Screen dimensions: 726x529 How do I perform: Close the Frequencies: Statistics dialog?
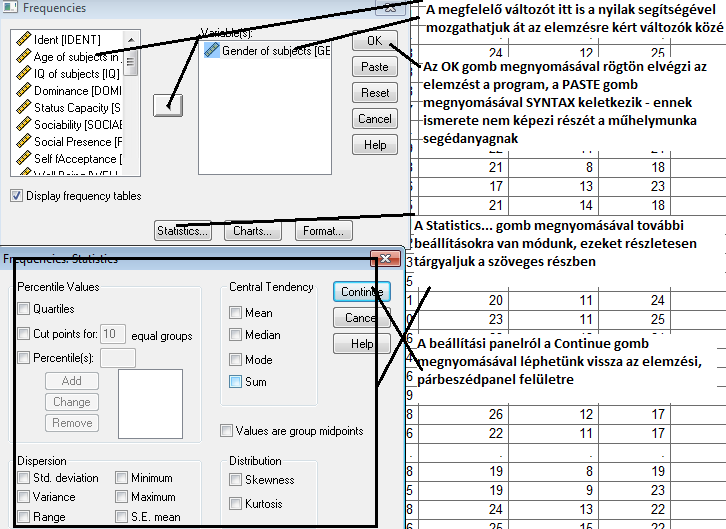[380, 258]
